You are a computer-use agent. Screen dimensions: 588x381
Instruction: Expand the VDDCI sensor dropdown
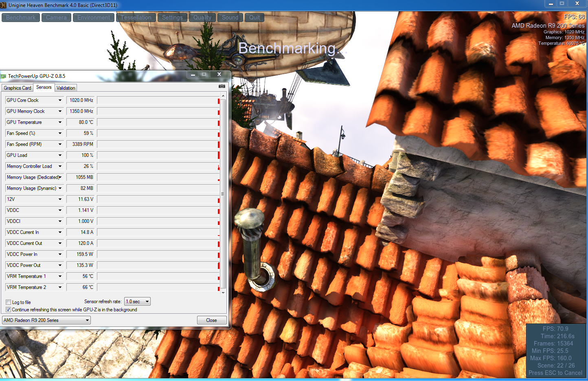(60, 221)
